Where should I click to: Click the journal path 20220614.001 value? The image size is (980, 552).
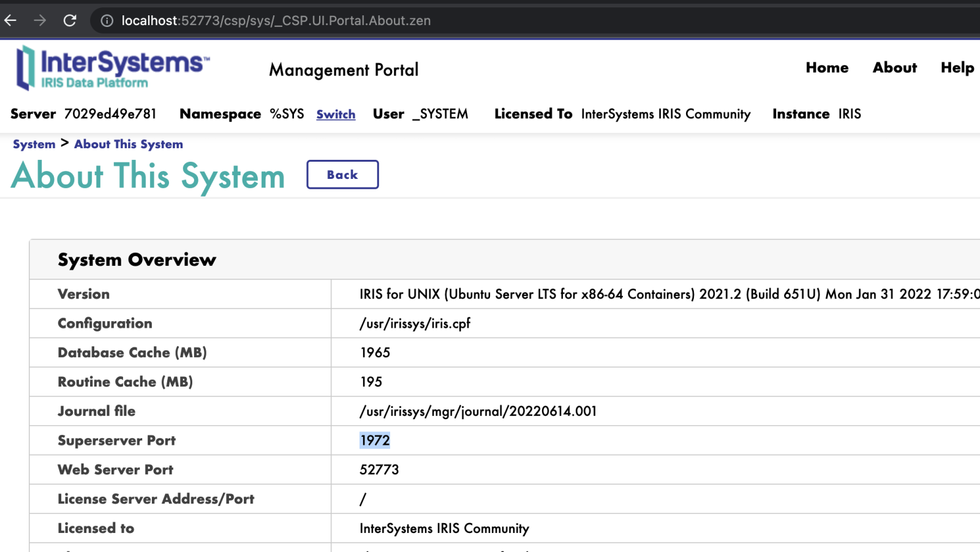pos(478,411)
